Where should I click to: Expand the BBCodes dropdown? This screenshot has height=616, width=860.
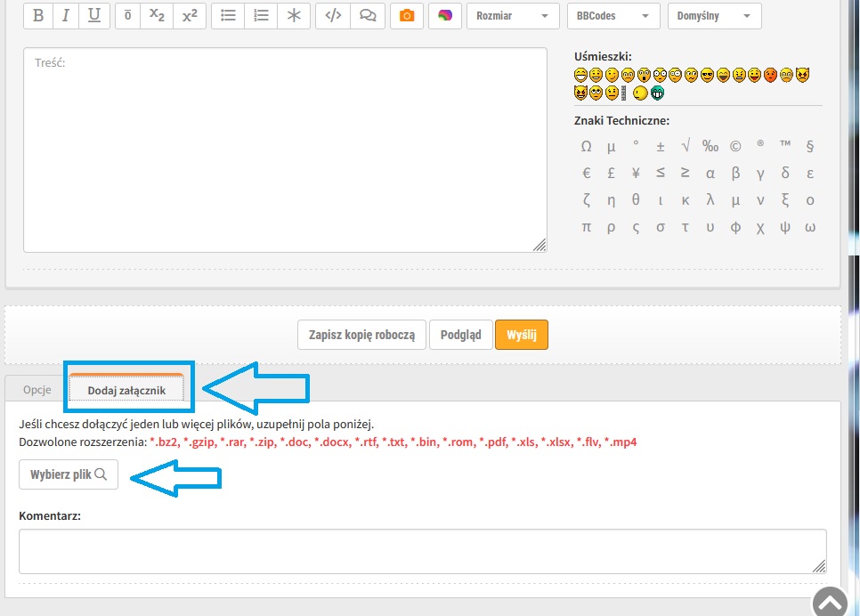pos(613,16)
